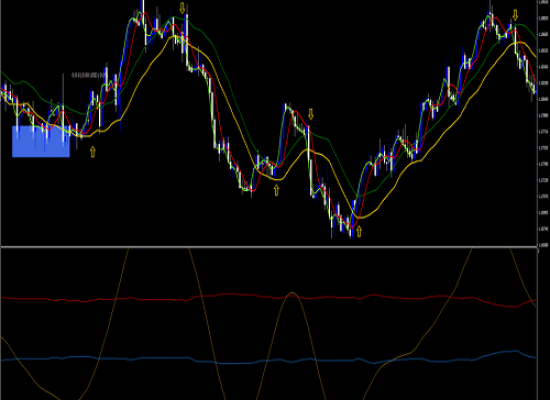Viewport: 550px width, 400px height.
Task: Select the down arrow above the mid-chart white candle
Action: pos(311,114)
